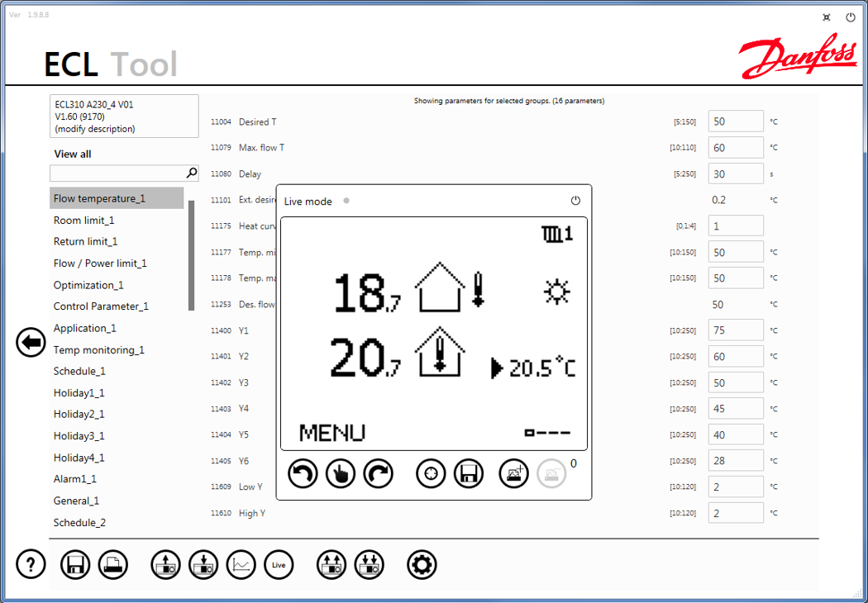Rotate the ECL dial right in Live mode
Image resolution: width=868 pixels, height=603 pixels.
(x=379, y=473)
